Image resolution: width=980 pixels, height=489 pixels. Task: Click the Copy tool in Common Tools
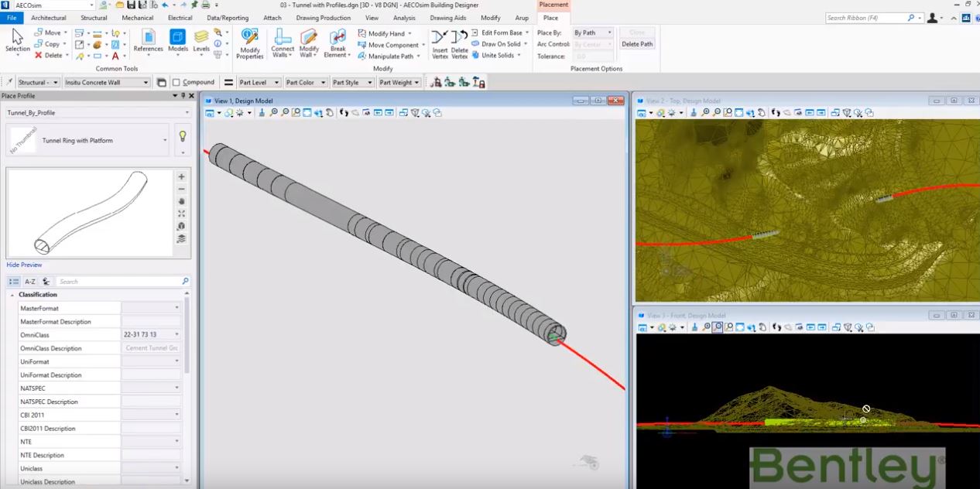[50, 44]
